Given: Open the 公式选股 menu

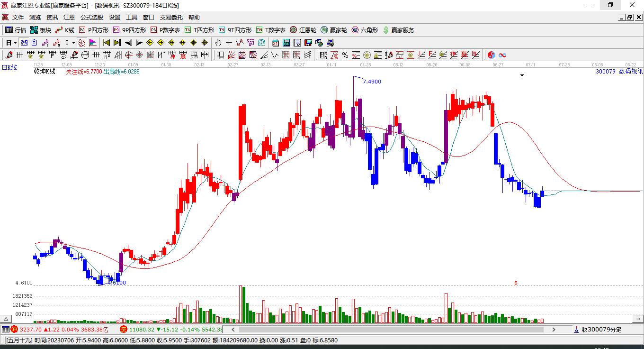Looking at the screenshot, I should click(x=91, y=17).
